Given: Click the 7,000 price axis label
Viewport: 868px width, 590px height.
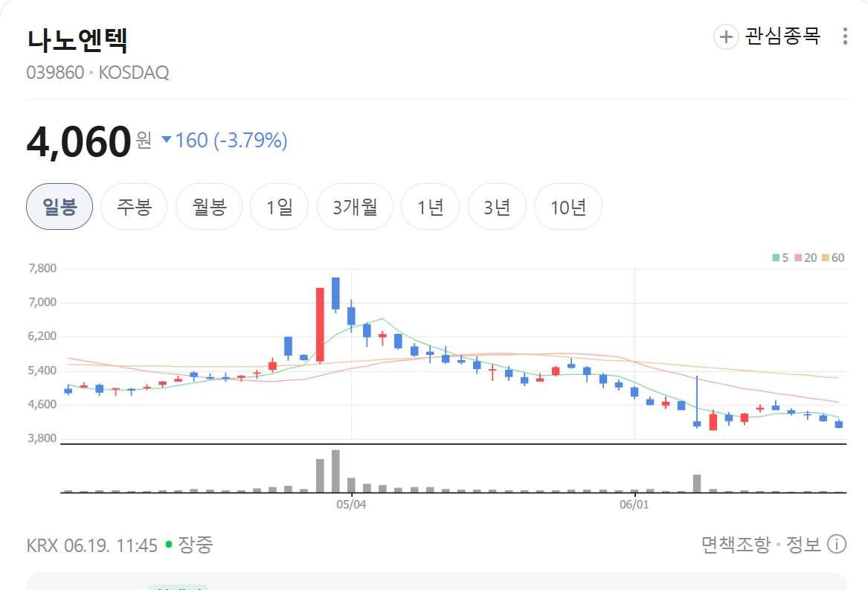Looking at the screenshot, I should 42,303.
